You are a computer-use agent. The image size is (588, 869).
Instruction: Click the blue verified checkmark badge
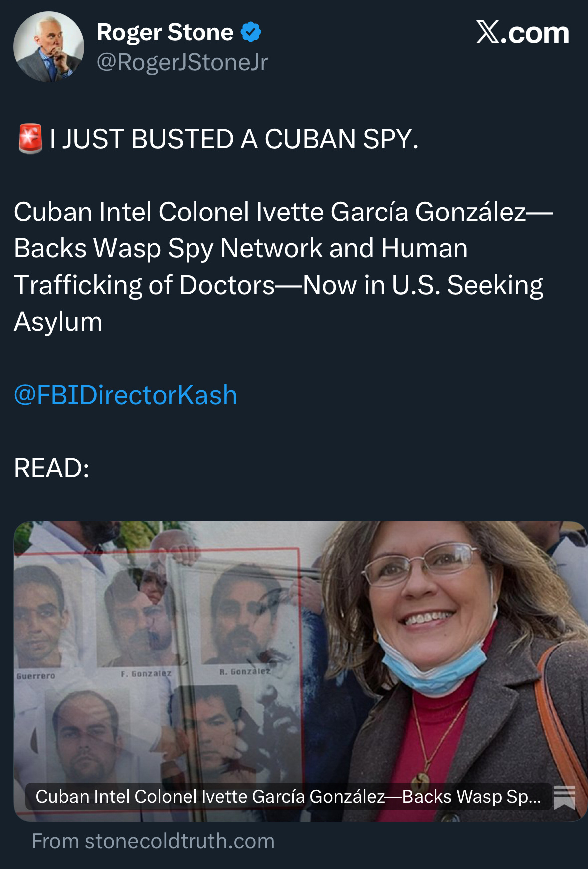click(x=251, y=32)
